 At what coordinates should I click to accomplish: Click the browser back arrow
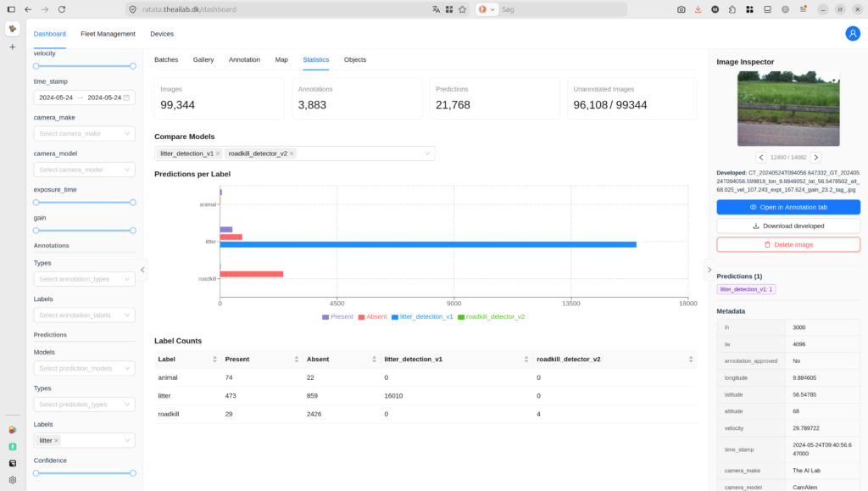[28, 9]
